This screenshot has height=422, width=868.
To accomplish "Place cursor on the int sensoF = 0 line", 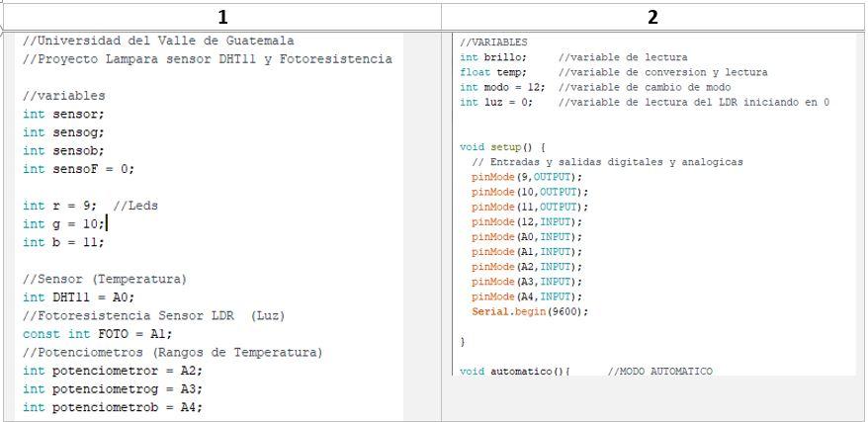I will (x=78, y=169).
